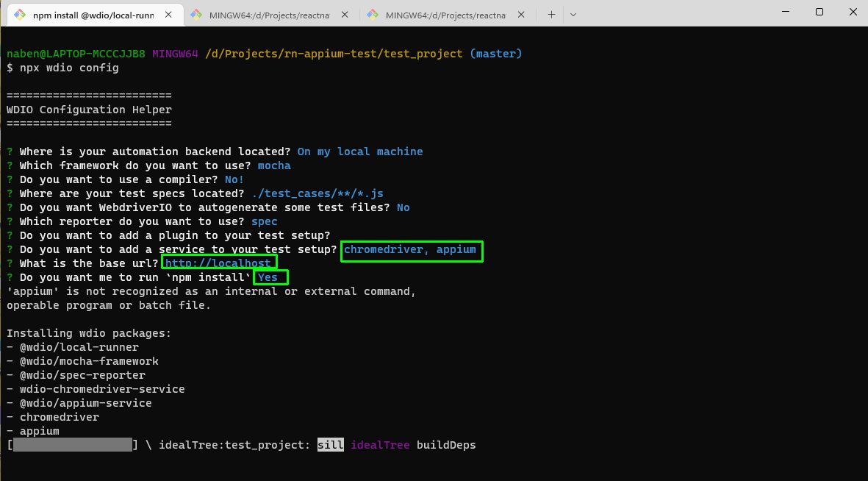Click the 'chromedriver, appium' service answer
Viewport: 868px width, 481px height.
410,249
